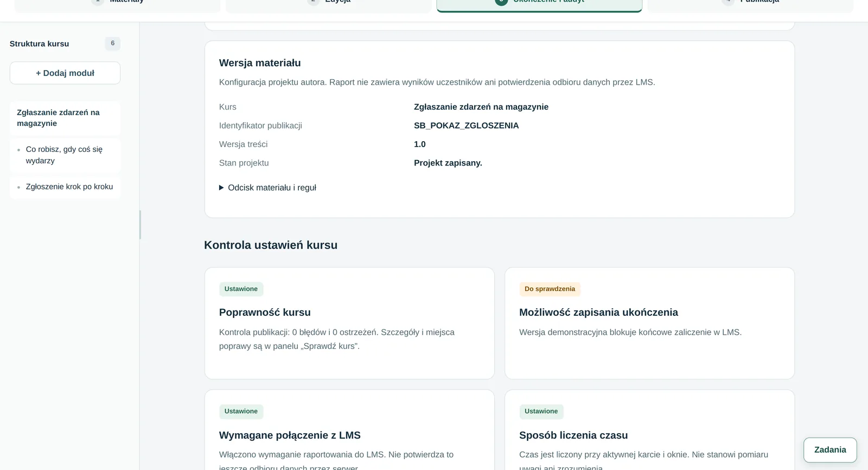Open the Zadania panel button
The image size is (868, 470).
point(830,450)
